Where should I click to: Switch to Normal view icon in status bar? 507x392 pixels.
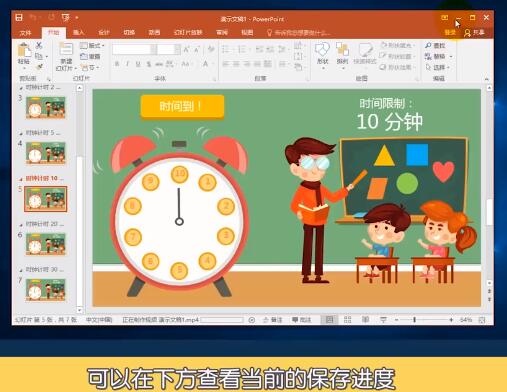329,320
